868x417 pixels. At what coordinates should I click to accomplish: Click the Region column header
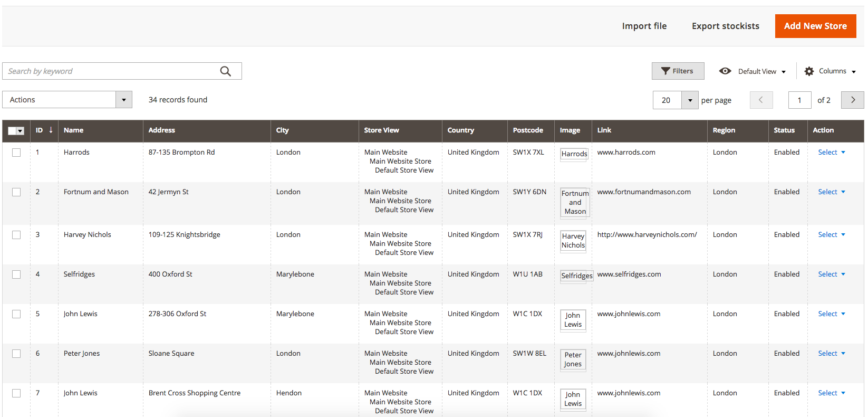click(738, 130)
